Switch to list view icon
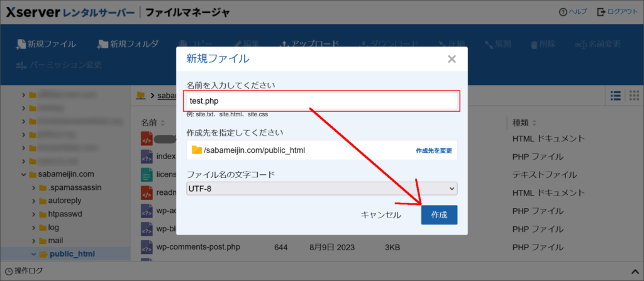644x281 pixels. [x=615, y=96]
